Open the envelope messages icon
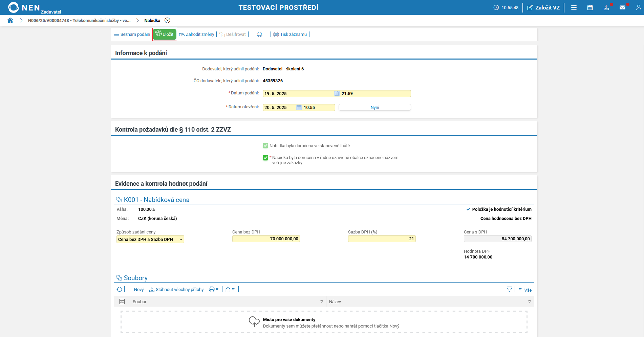 pos(622,7)
